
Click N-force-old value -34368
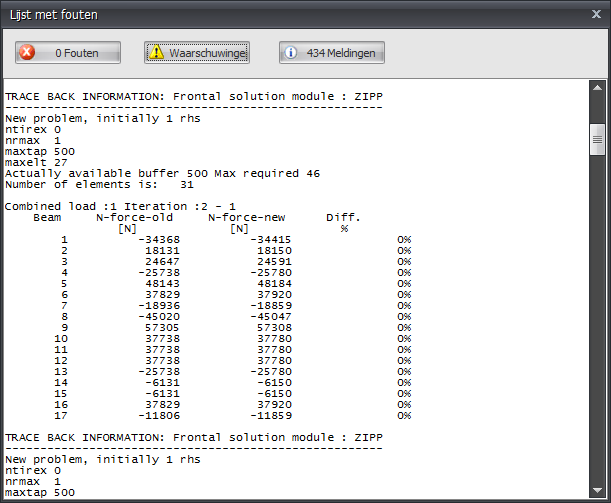tap(159, 240)
